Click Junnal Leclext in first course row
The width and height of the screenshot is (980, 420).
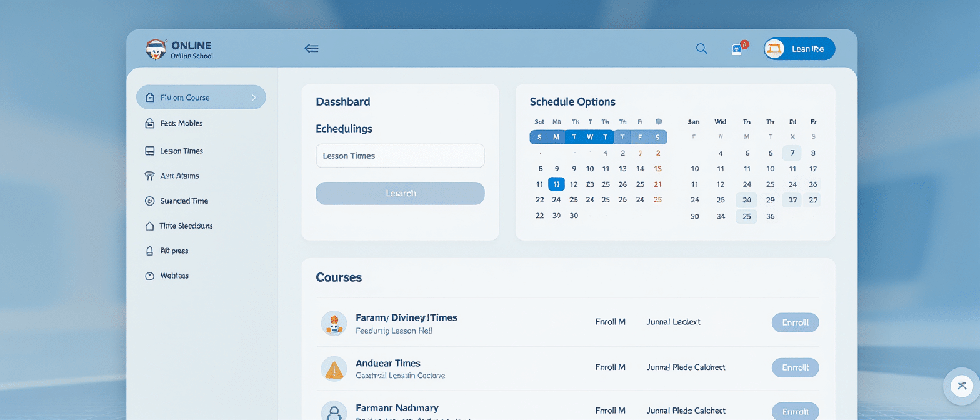pos(674,322)
